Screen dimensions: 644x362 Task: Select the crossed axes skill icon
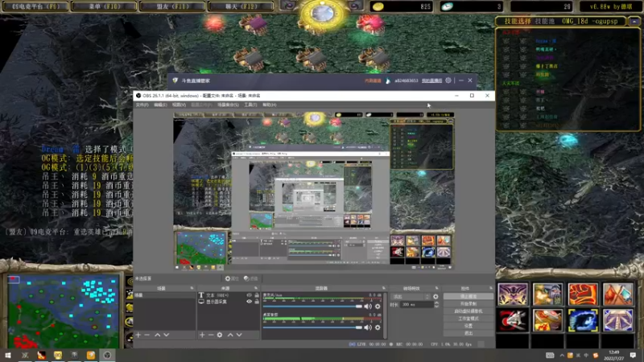point(618,294)
